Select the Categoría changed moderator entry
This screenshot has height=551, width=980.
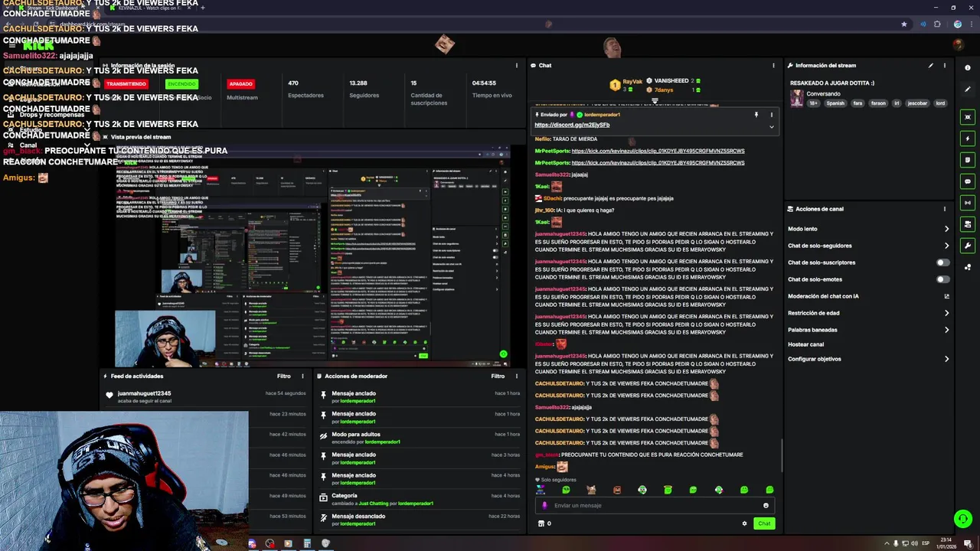(x=420, y=499)
